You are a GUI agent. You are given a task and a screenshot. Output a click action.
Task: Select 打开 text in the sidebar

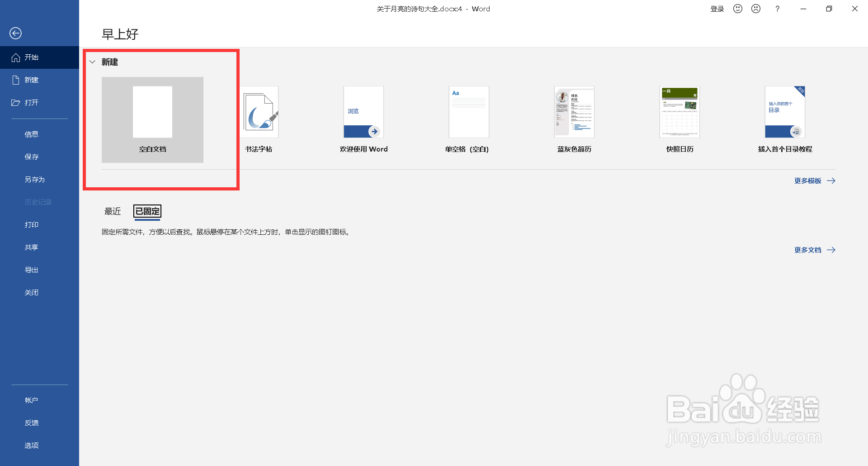[x=32, y=103]
